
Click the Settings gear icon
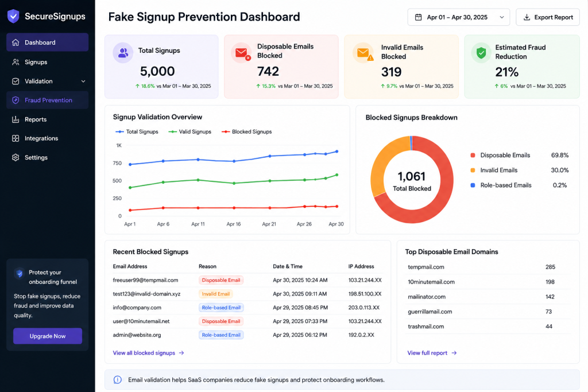[16, 157]
